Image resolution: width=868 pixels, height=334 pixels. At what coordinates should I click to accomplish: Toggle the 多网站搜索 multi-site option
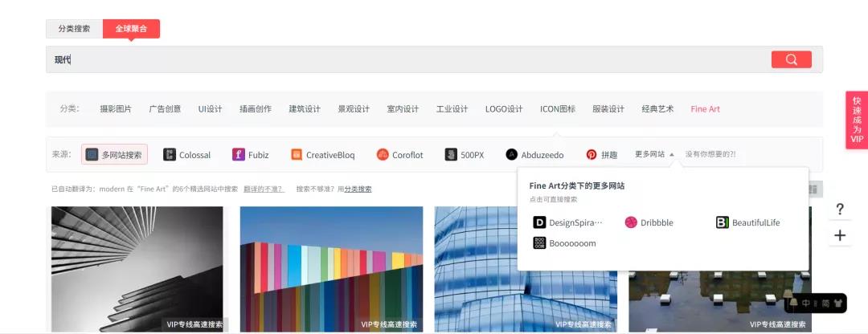[x=114, y=155]
